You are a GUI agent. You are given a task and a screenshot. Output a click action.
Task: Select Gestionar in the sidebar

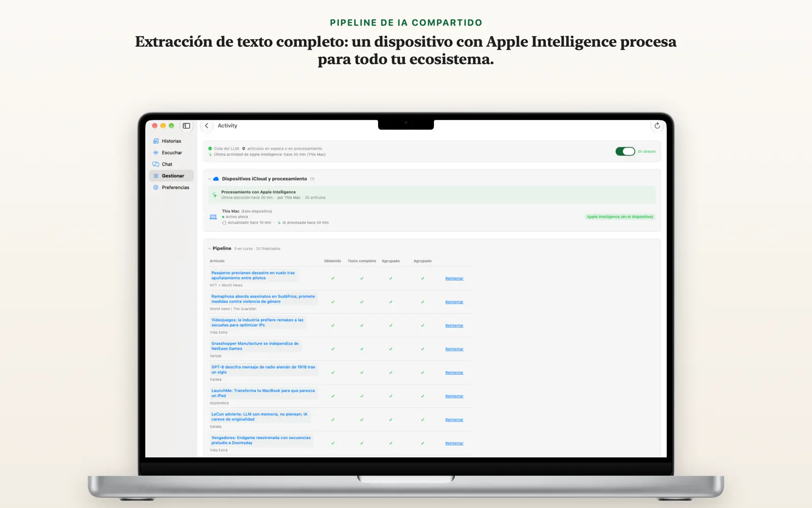pyautogui.click(x=172, y=176)
